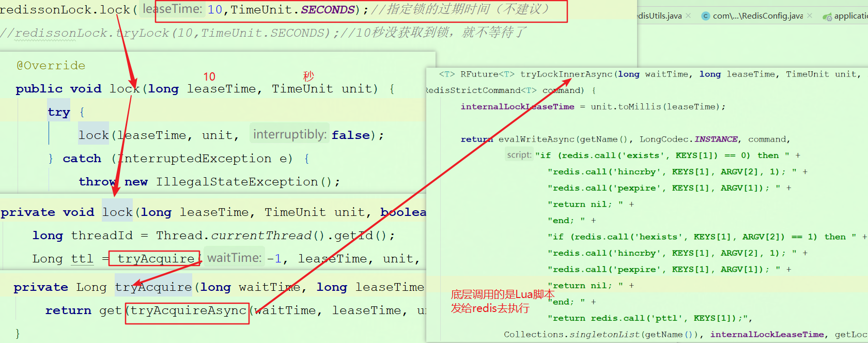Click the 'ttl' variable name
This screenshot has width=868, height=343.
[82, 258]
